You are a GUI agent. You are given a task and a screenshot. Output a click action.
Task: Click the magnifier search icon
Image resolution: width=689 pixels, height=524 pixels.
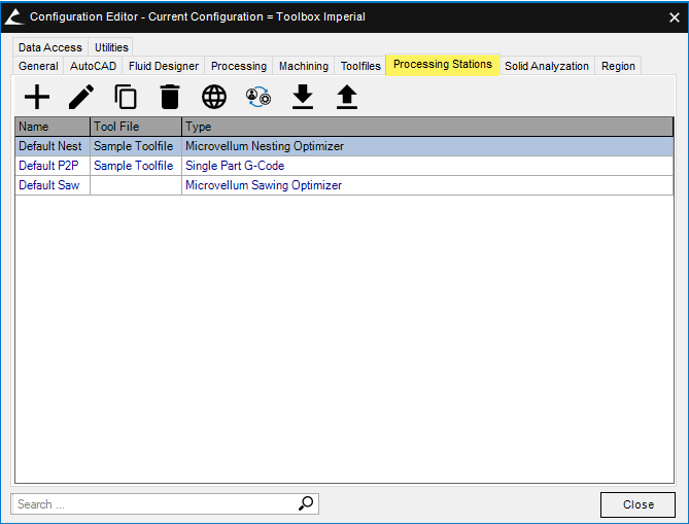point(306,503)
